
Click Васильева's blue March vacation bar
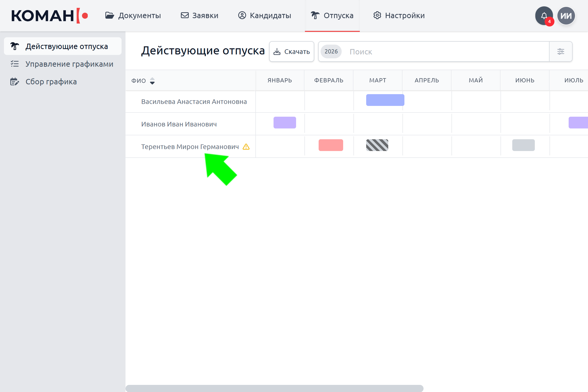point(385,100)
